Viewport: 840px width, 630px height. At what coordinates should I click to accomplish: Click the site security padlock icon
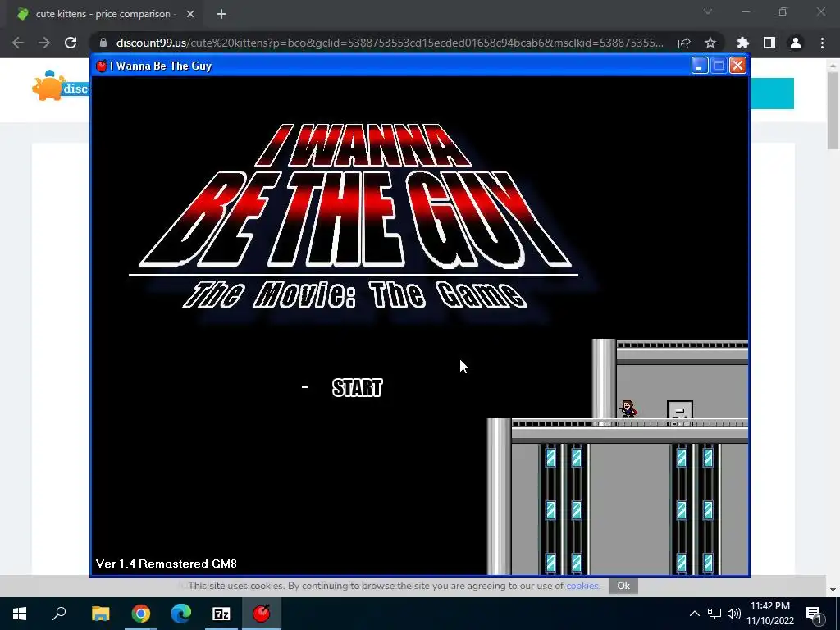[103, 43]
